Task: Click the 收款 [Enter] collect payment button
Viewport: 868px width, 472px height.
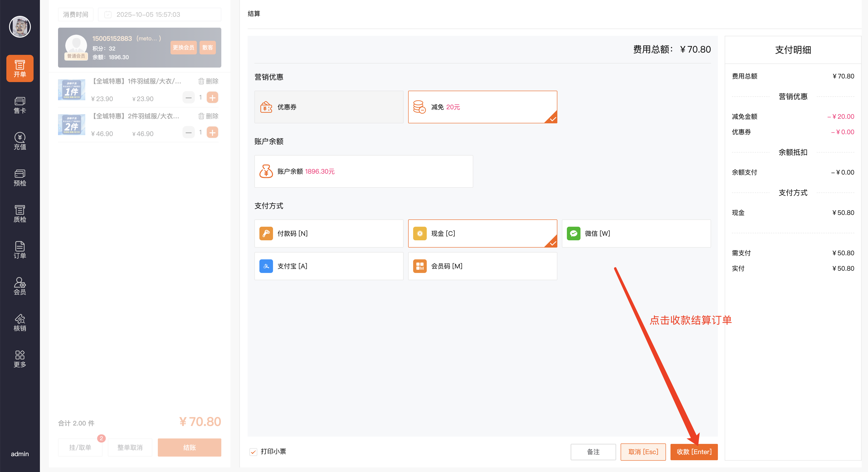Action: (694, 452)
